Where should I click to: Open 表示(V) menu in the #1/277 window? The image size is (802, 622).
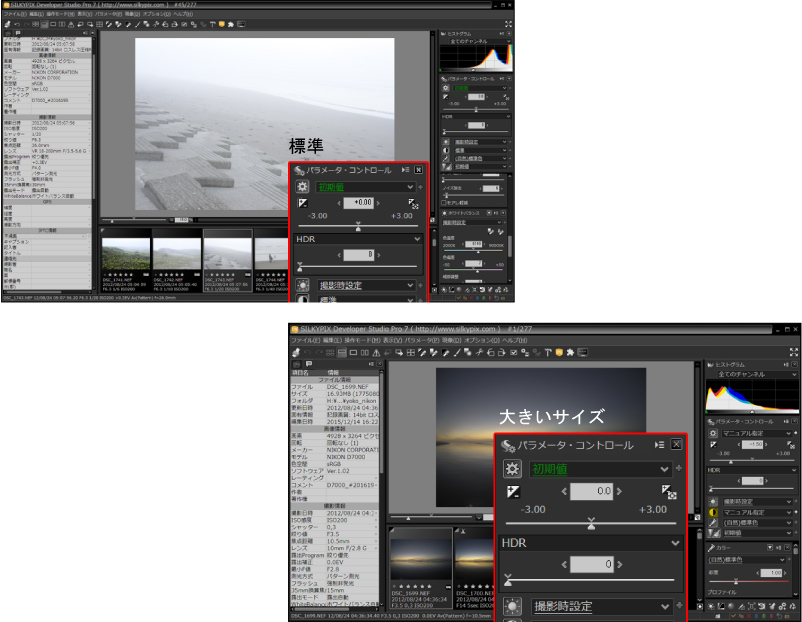click(393, 341)
